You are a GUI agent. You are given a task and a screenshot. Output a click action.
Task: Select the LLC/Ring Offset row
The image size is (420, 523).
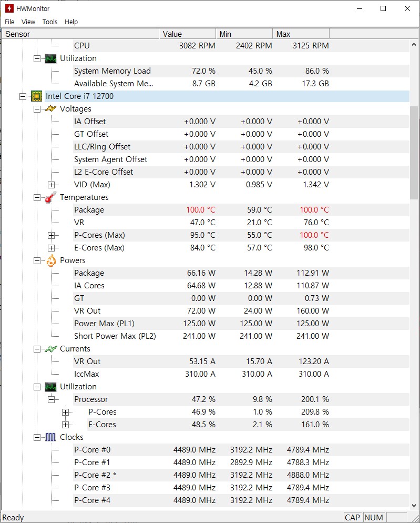coord(241,147)
